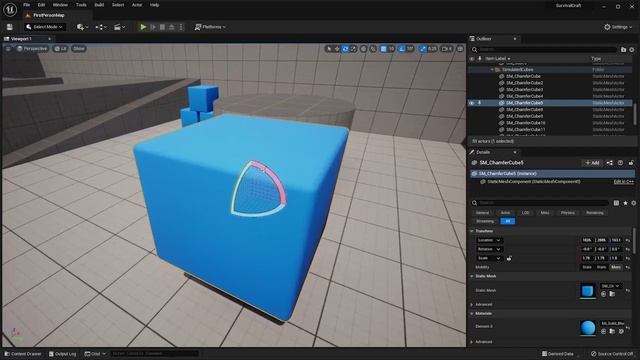
Task: Select StaticMeshComponent in the component tree
Action: click(x=534, y=182)
